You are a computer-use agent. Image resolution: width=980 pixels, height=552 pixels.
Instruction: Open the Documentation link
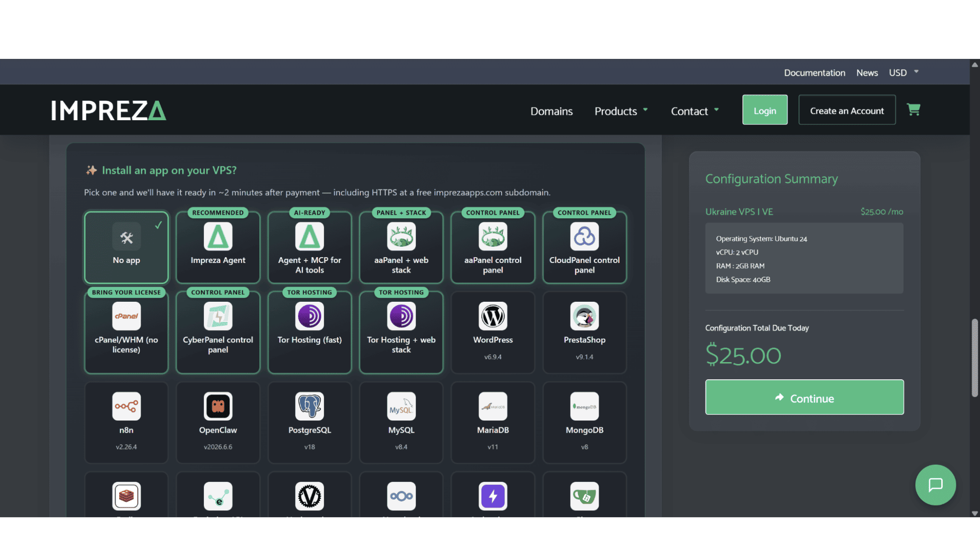point(814,73)
